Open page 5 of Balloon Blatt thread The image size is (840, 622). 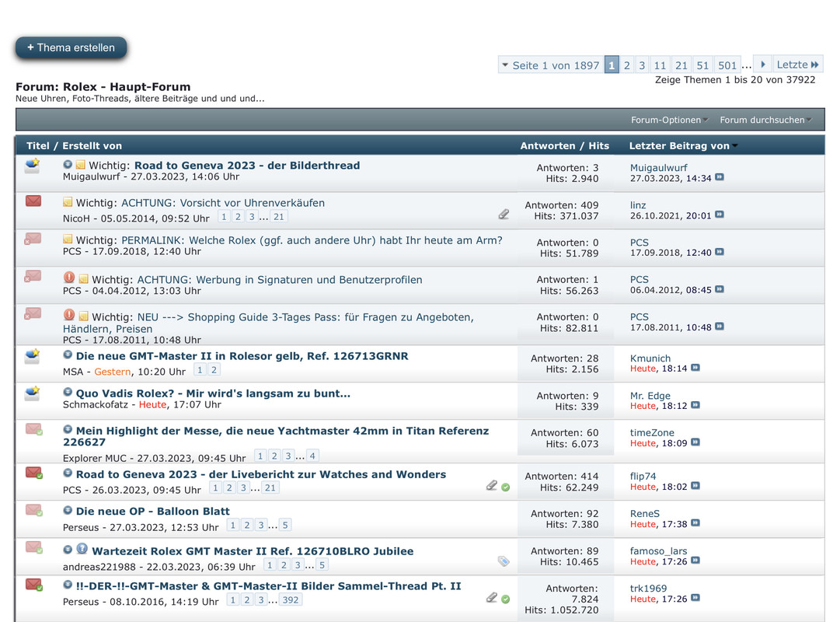click(x=285, y=525)
